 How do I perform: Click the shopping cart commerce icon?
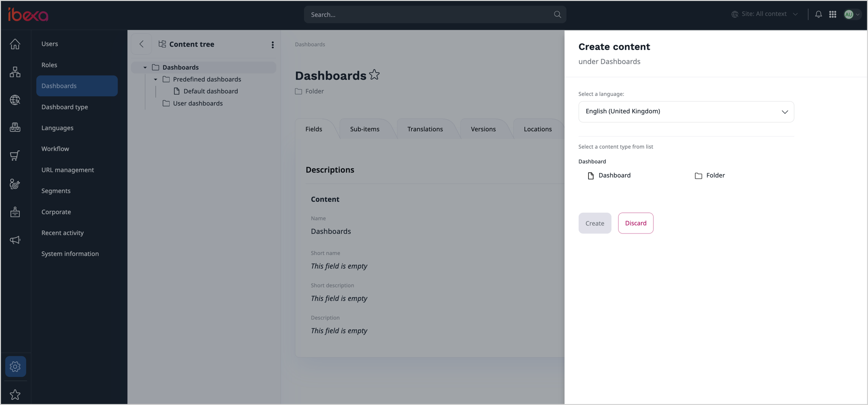[15, 156]
